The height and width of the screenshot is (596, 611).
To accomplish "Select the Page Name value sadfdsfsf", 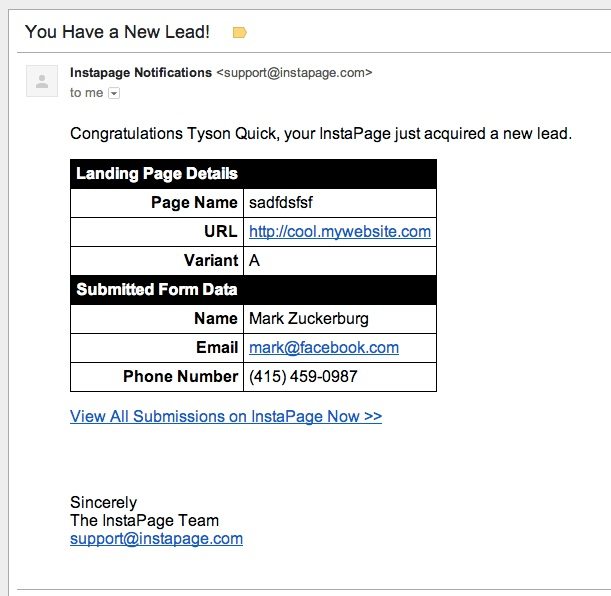I will [281, 203].
